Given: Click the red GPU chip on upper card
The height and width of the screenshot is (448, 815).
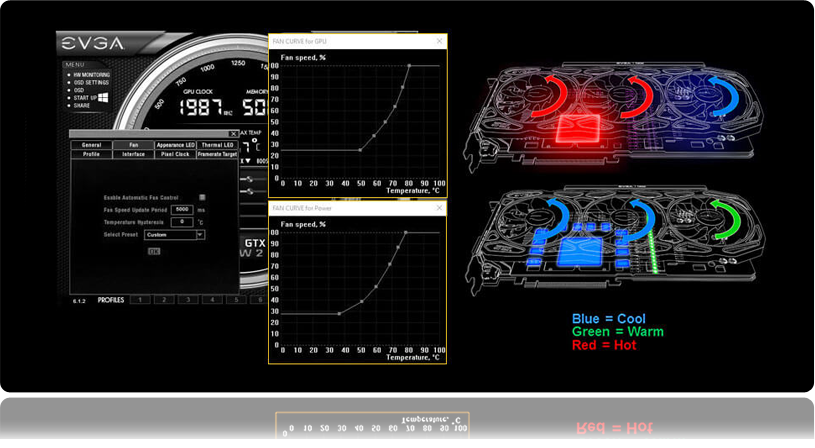Looking at the screenshot, I should click(578, 128).
